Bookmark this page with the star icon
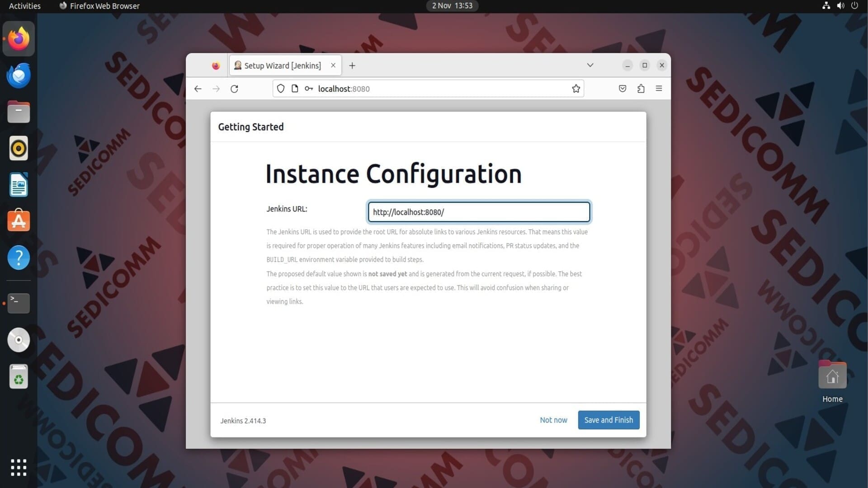This screenshot has width=868, height=488. click(576, 89)
